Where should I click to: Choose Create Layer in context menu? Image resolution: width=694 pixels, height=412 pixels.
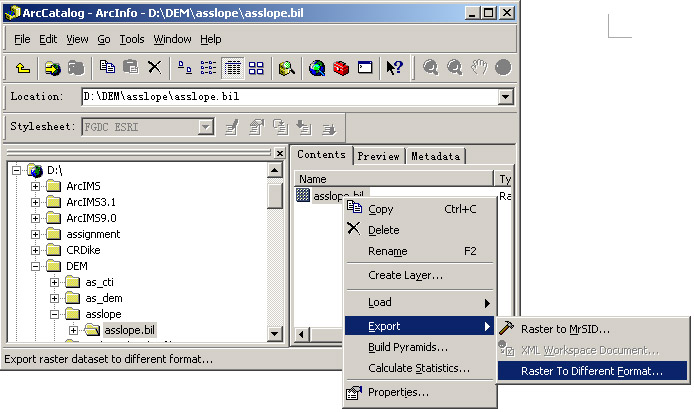(x=420, y=275)
